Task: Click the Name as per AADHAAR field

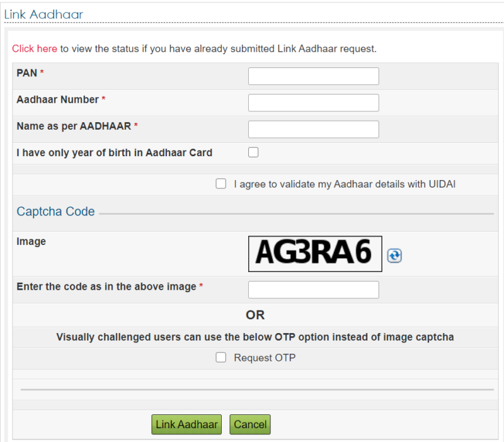Action: tap(313, 130)
